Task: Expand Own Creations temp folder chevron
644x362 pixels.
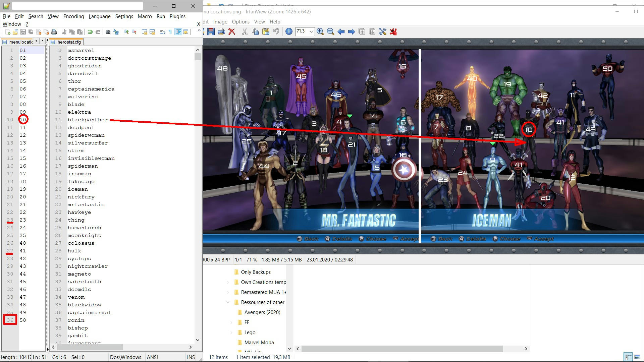Action: 228,282
